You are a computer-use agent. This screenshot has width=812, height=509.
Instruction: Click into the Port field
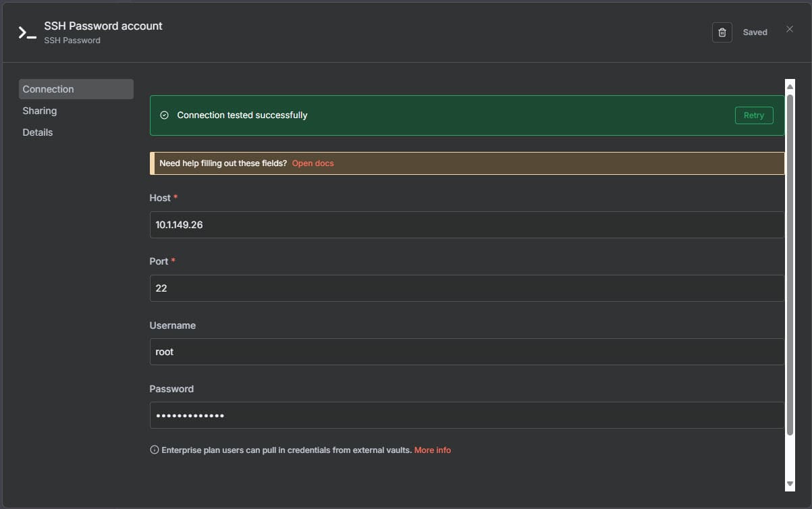[466, 288]
